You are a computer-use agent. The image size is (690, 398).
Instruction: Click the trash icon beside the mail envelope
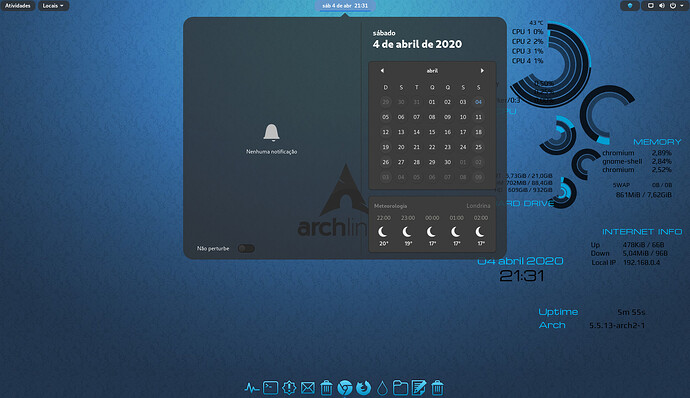click(x=326, y=388)
